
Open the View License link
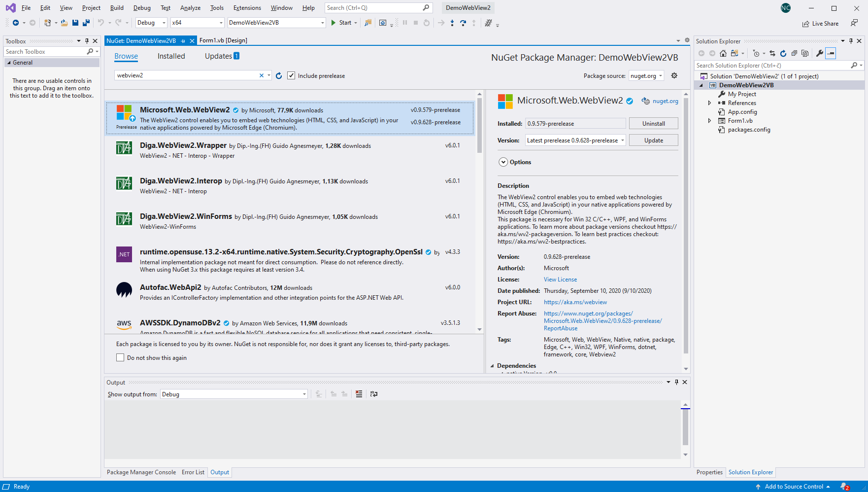pyautogui.click(x=560, y=280)
